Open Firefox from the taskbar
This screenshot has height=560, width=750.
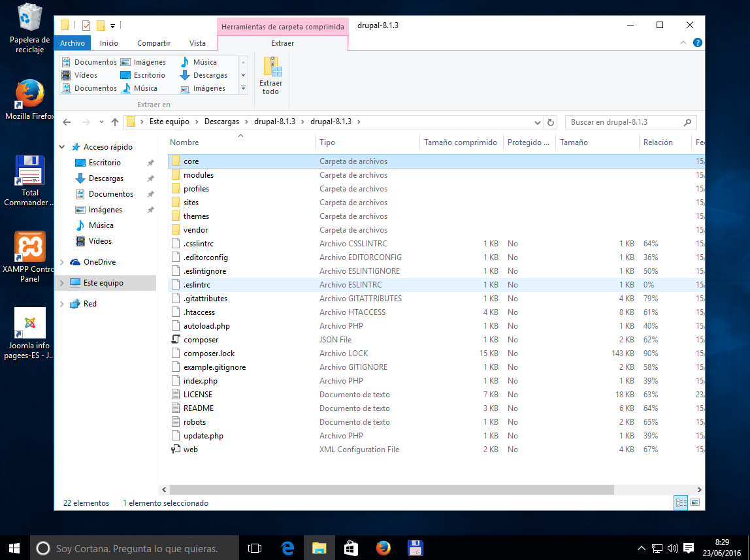pyautogui.click(x=383, y=548)
